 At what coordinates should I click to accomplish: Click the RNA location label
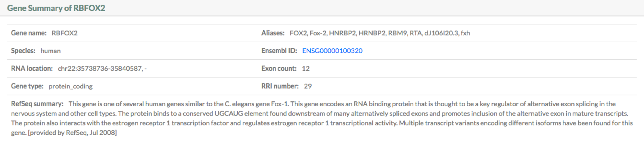[x=32, y=69]
